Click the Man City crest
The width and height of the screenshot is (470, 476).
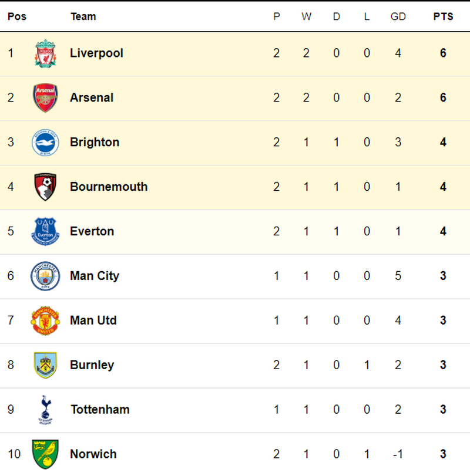point(45,276)
